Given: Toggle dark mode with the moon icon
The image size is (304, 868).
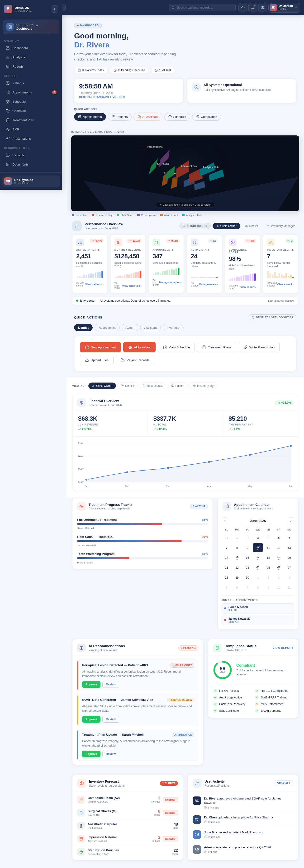Looking at the screenshot, I should 243,7.
